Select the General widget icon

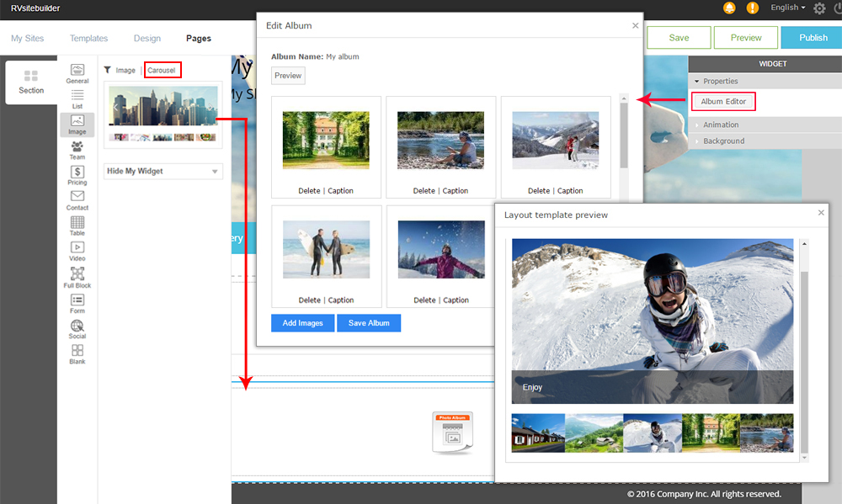click(x=77, y=72)
